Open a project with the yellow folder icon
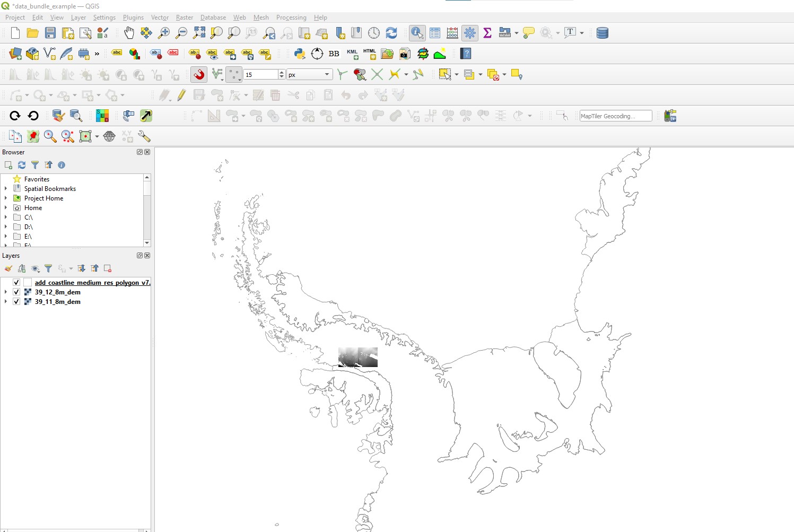794x532 pixels. 33,33
